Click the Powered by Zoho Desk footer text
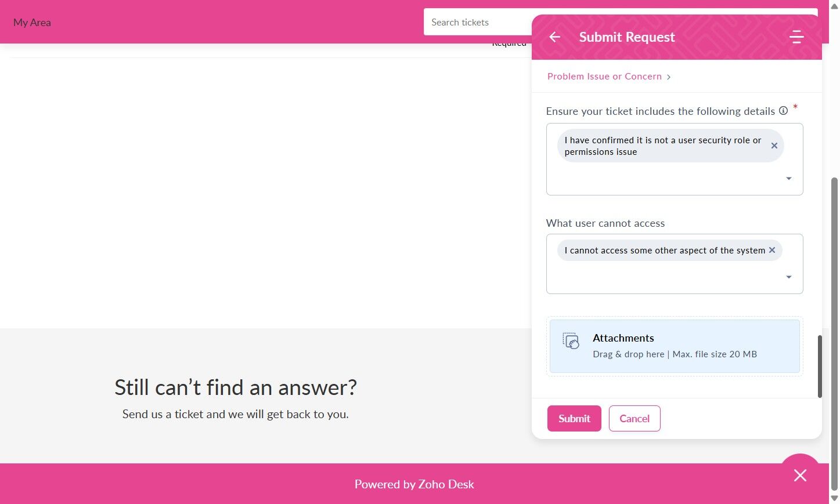Viewport: 840px width, 504px height. coord(414,484)
